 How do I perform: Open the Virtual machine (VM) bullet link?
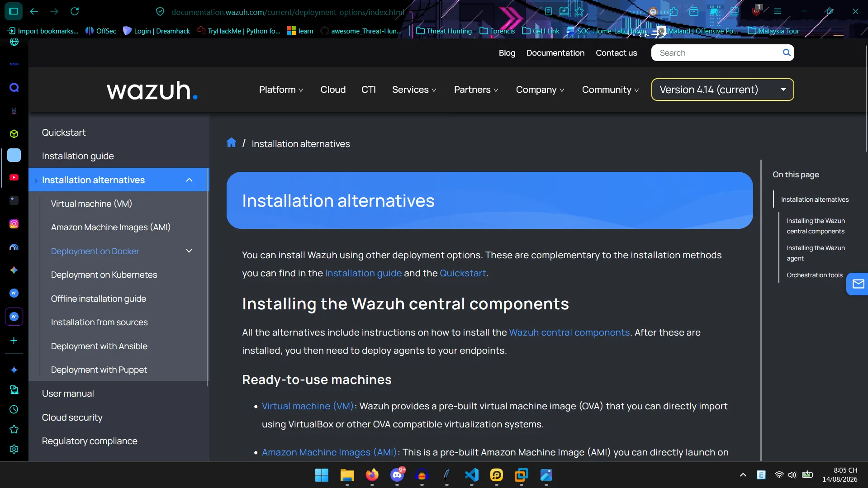[308, 406]
